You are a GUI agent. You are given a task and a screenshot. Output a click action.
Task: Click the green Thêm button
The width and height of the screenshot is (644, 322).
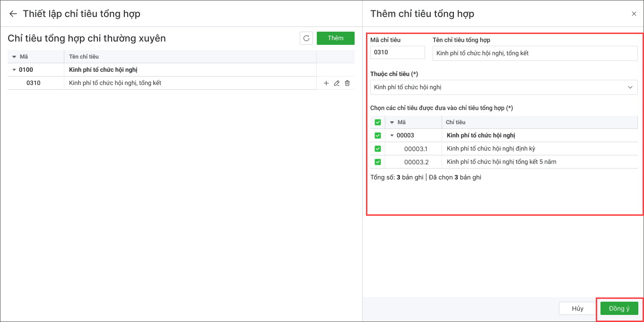(335, 38)
